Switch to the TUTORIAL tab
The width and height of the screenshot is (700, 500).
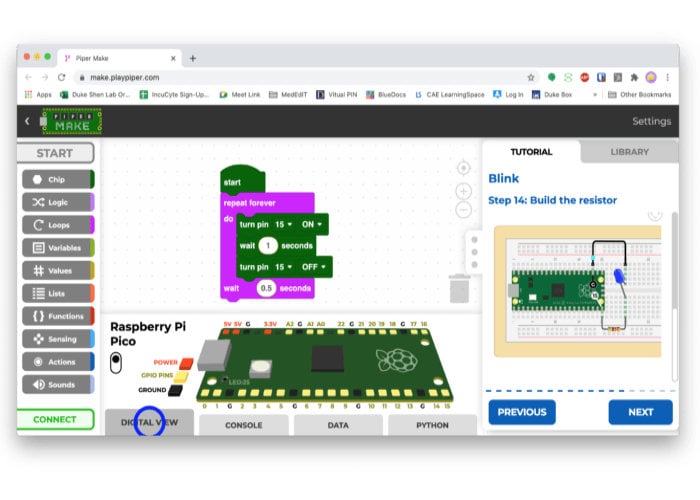tap(531, 152)
